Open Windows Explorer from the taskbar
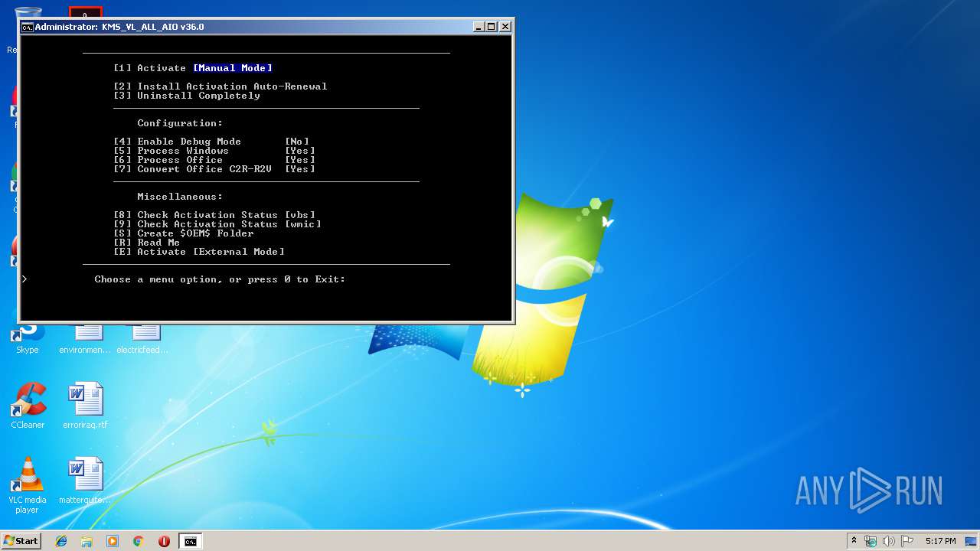The height and width of the screenshot is (551, 980). [x=87, y=541]
